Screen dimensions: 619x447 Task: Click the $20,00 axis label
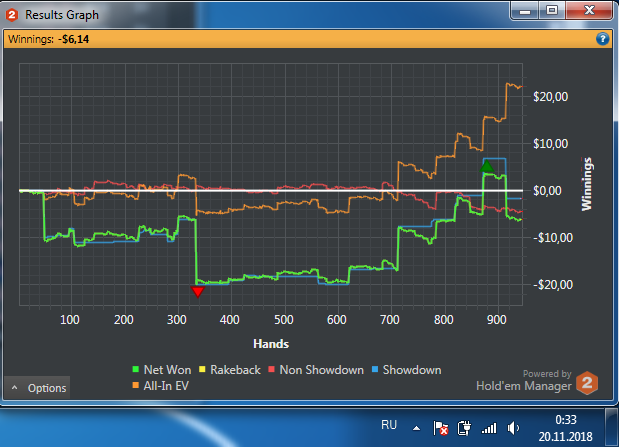[551, 97]
